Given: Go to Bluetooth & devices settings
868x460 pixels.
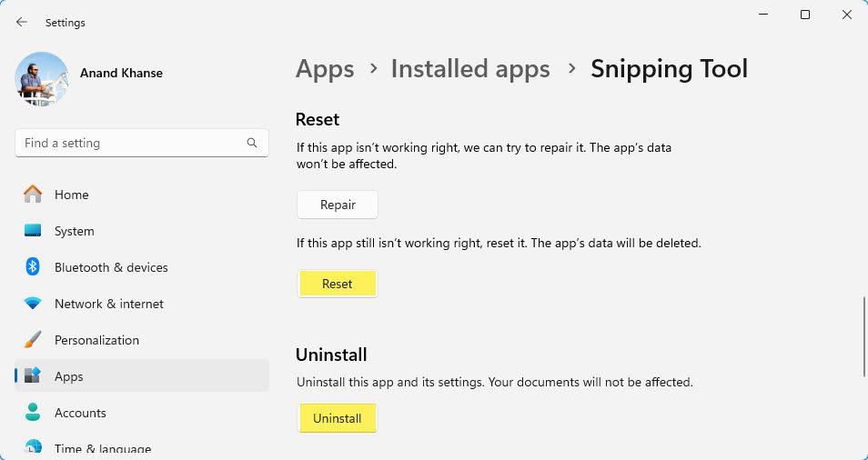Looking at the screenshot, I should pos(111,267).
